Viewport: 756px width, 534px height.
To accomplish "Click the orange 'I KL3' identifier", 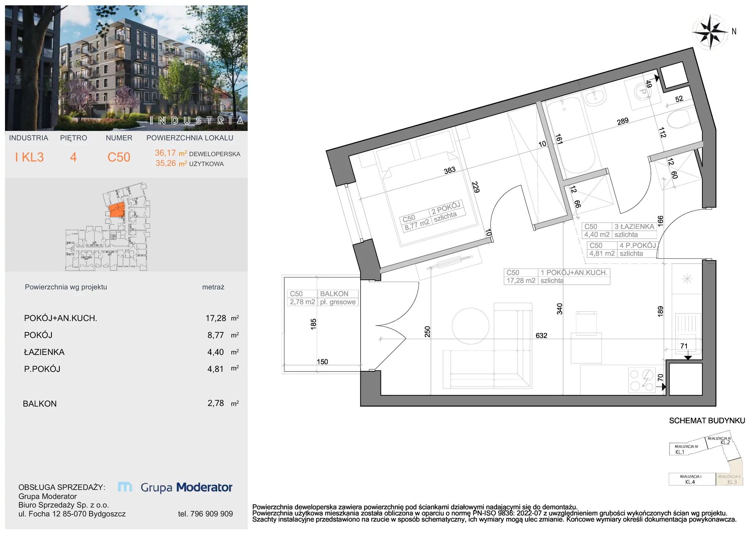I will pos(29,157).
